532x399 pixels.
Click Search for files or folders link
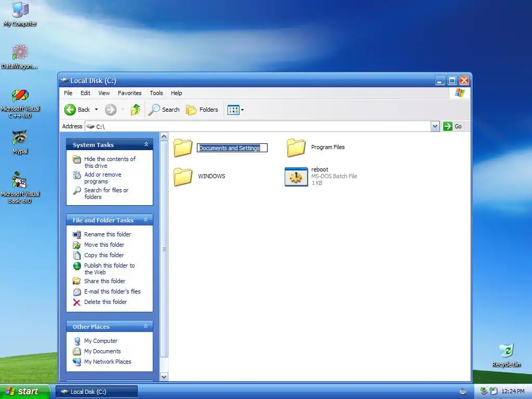[x=106, y=193]
